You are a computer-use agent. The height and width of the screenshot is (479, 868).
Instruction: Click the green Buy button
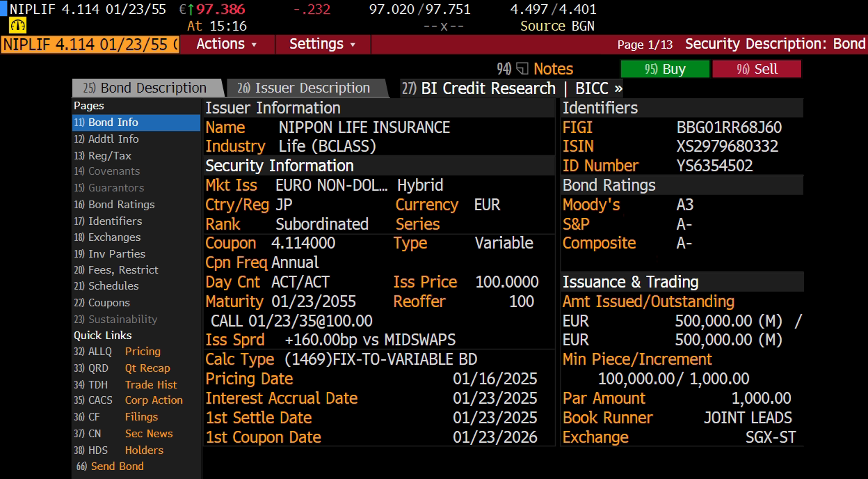point(665,69)
